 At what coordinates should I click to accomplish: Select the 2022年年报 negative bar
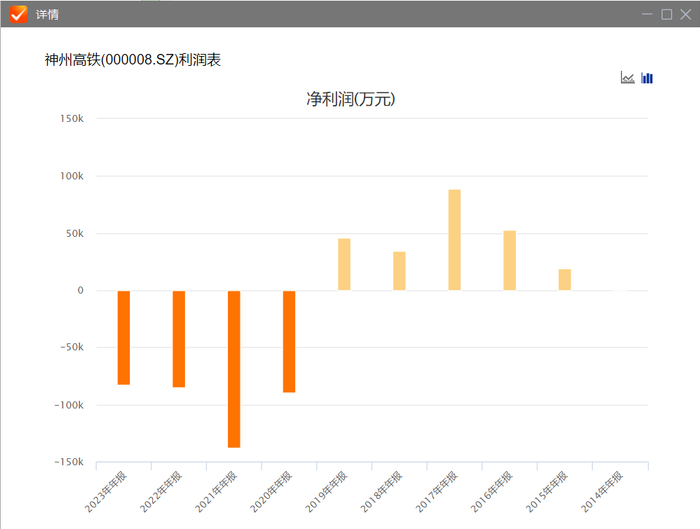[x=179, y=339]
